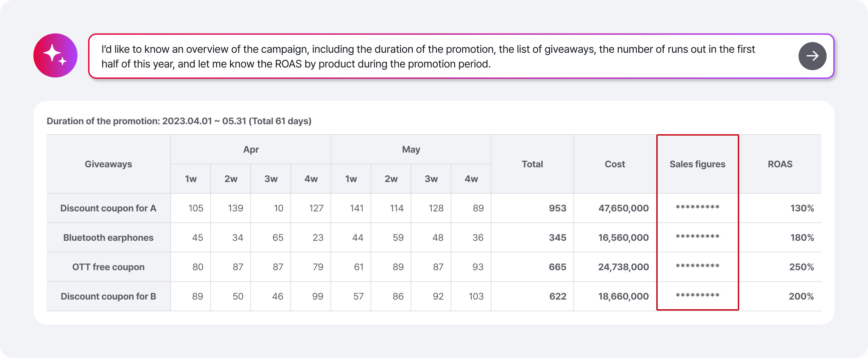Viewport: 868px width, 358px height.
Task: Select the Giveaways column header
Action: (108, 164)
